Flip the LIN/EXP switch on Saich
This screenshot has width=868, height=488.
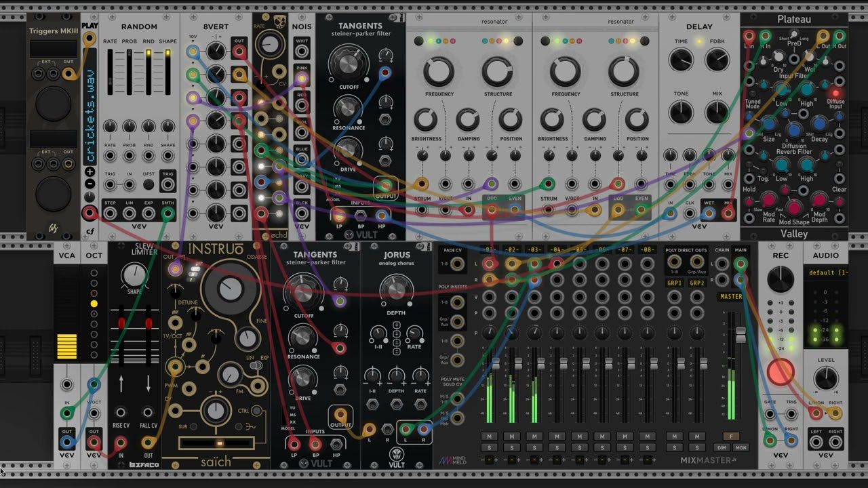pyautogui.click(x=255, y=366)
